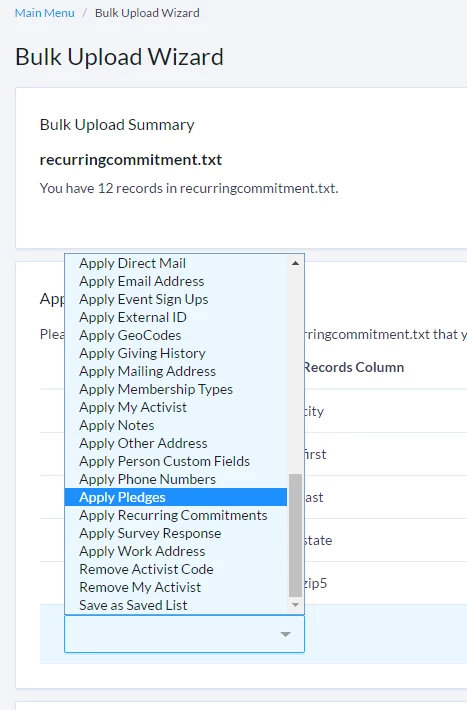Choose Remove My Activist option

point(176,587)
